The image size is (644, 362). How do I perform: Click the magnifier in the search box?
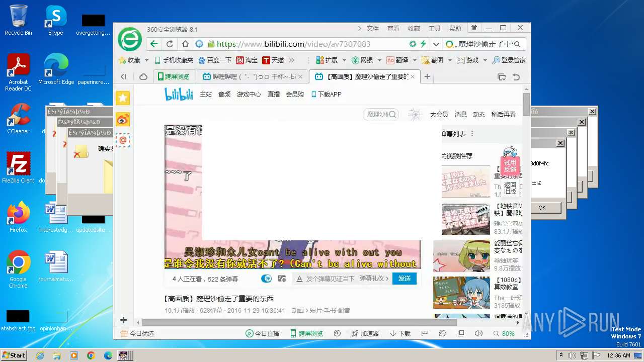517,44
